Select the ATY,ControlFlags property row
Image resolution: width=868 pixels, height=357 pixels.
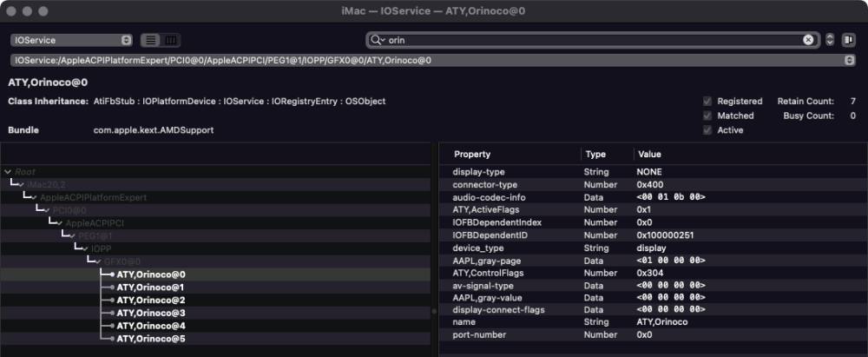[x=654, y=273]
